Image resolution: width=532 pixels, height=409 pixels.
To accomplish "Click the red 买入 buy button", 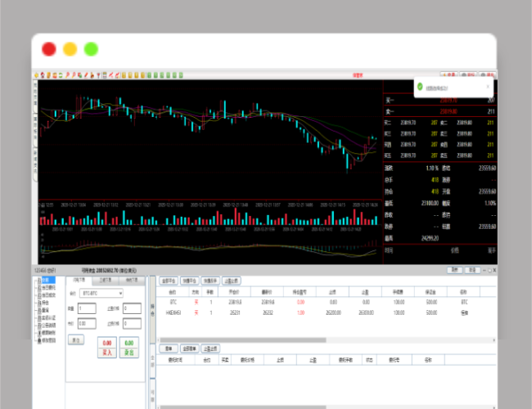I will tap(106, 348).
